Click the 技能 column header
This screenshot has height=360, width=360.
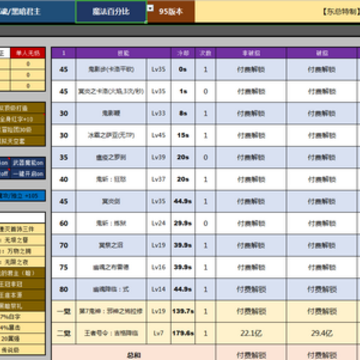[x=123, y=53]
